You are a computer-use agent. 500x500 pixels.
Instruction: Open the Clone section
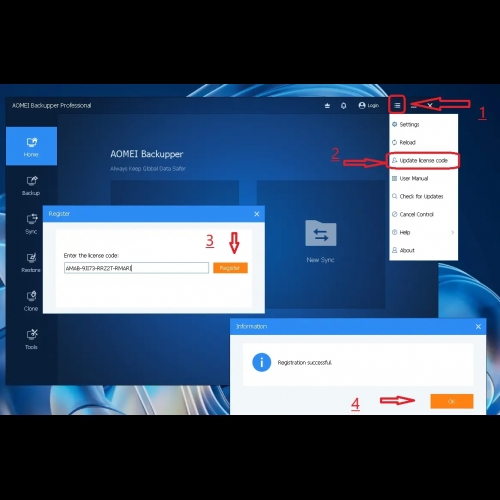pyautogui.click(x=31, y=301)
